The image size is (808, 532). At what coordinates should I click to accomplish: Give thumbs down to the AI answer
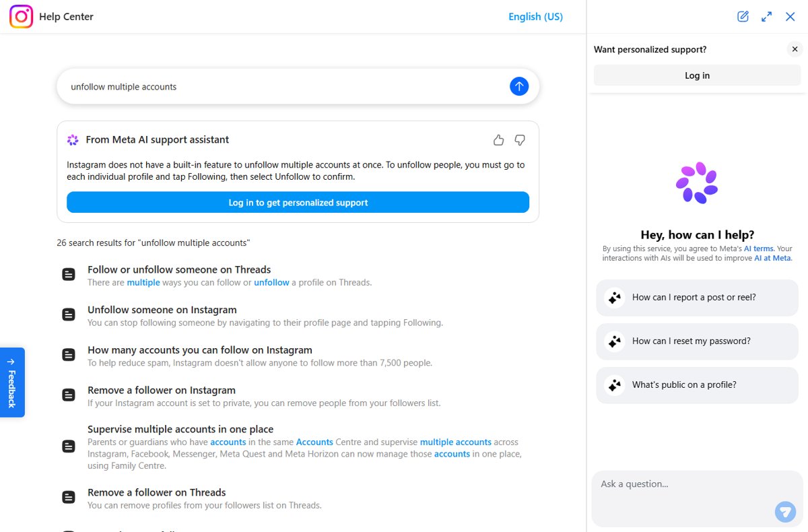pyautogui.click(x=520, y=140)
